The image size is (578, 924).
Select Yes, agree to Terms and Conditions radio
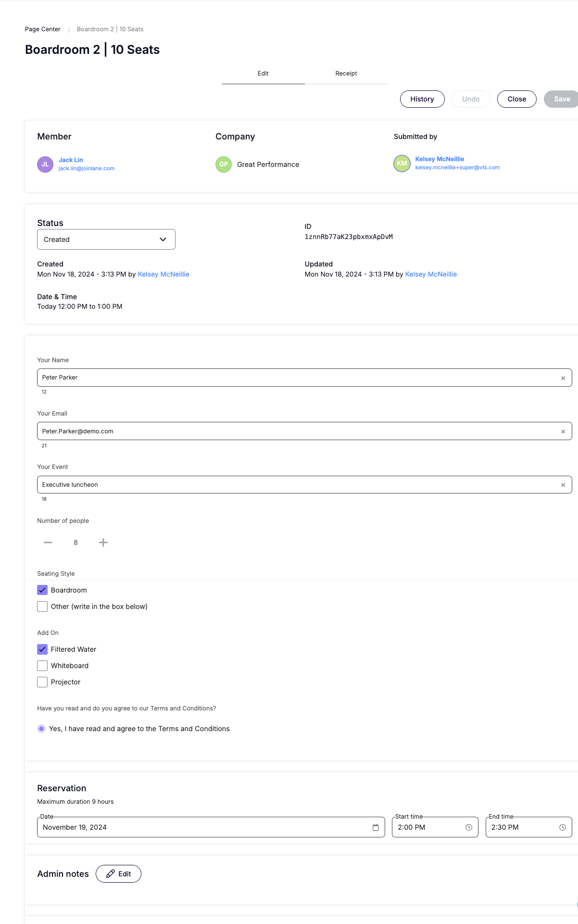point(41,729)
